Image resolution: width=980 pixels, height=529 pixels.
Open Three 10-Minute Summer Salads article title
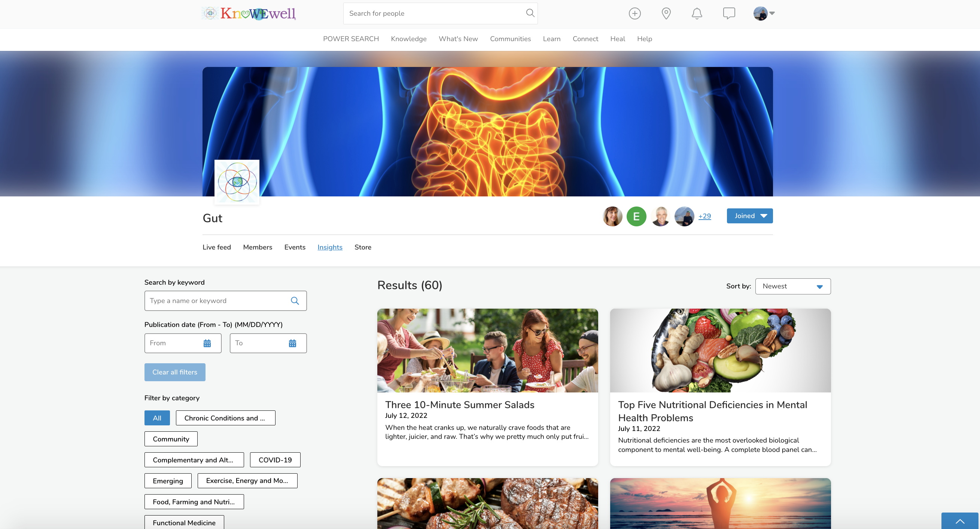(x=460, y=405)
